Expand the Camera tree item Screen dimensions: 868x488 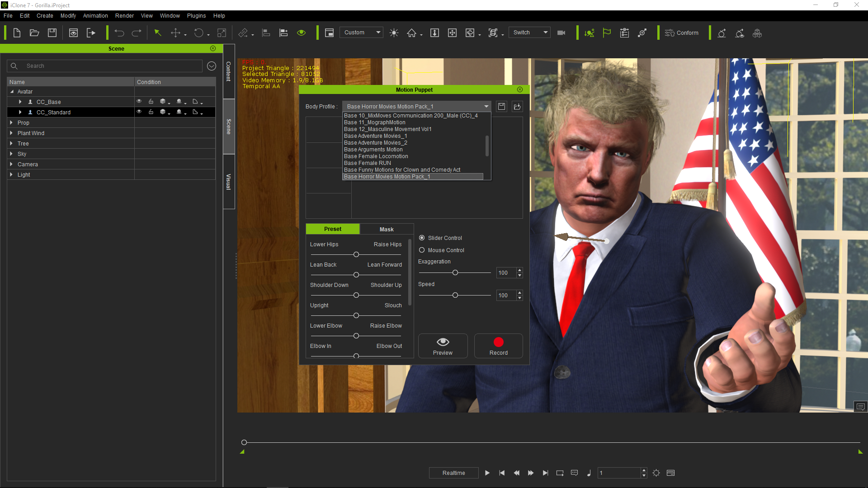(x=11, y=164)
